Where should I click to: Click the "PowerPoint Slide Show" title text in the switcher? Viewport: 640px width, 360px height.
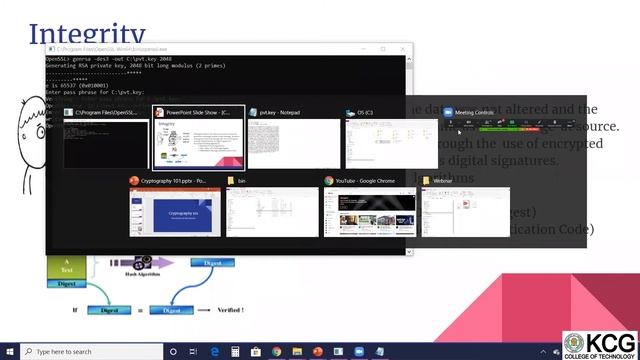coord(198,112)
